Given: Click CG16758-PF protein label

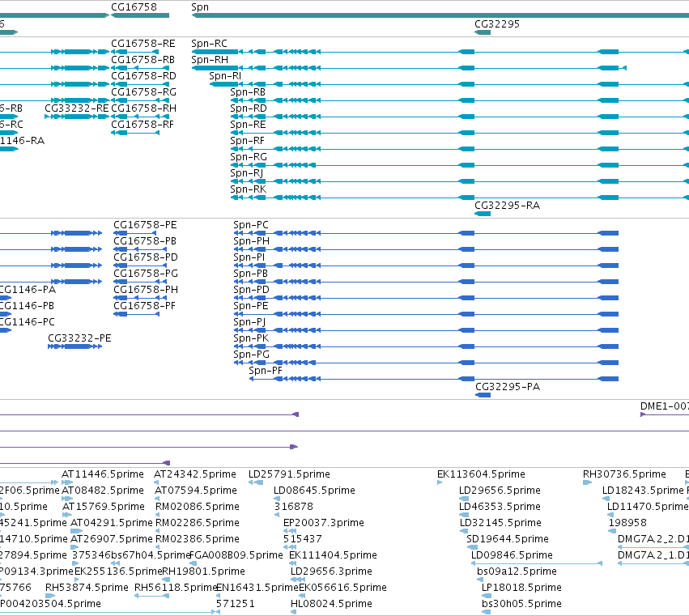Looking at the screenshot, I should [x=144, y=306].
